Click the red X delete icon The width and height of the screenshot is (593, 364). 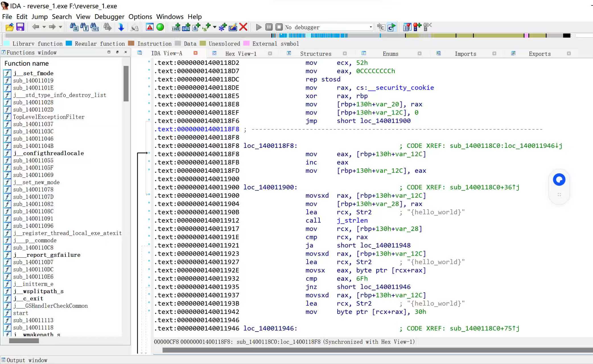click(243, 27)
